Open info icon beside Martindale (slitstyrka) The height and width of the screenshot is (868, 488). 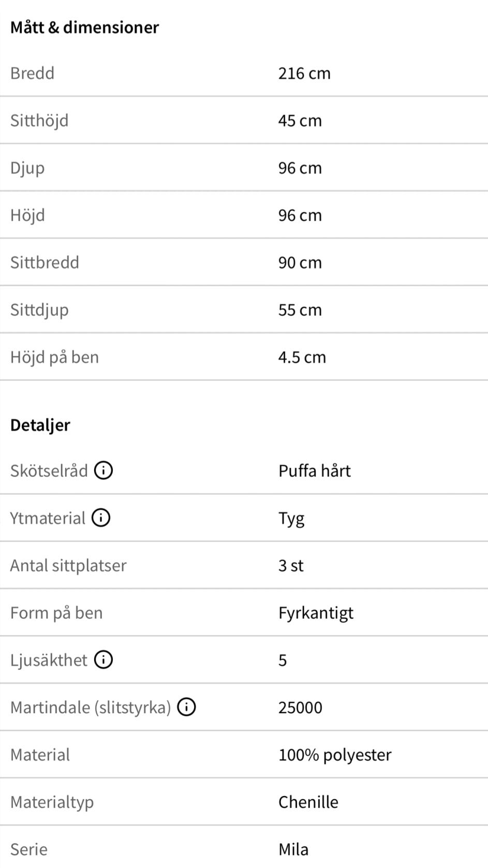pyautogui.click(x=186, y=707)
